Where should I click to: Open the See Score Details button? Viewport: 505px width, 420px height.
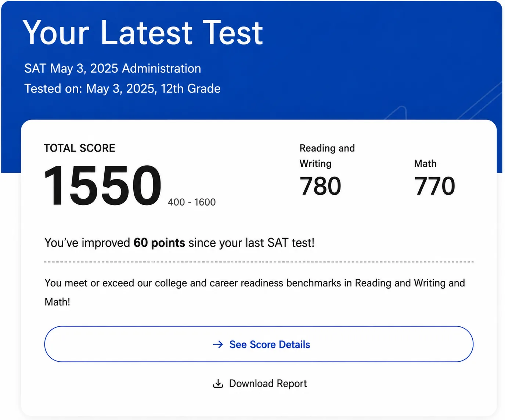click(x=259, y=344)
